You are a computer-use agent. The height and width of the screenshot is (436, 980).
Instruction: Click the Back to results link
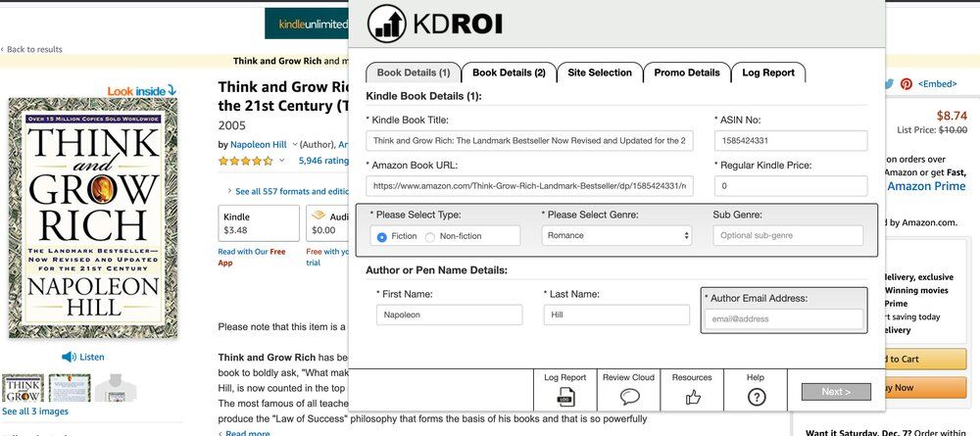tap(32, 49)
